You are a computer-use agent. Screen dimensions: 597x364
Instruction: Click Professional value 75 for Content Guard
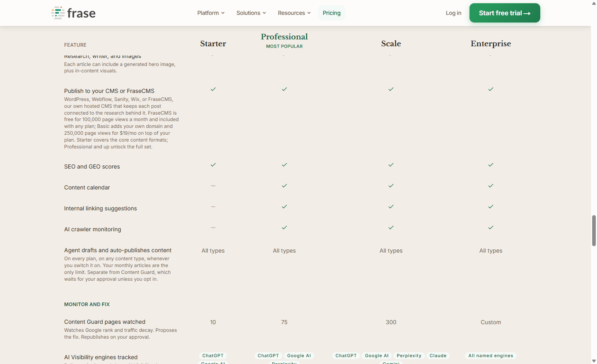(x=284, y=322)
